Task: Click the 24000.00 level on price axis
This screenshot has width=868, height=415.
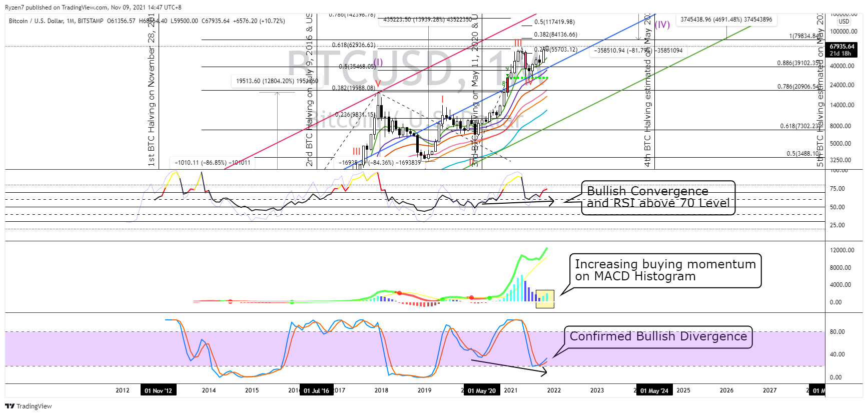Action: pyautogui.click(x=842, y=85)
